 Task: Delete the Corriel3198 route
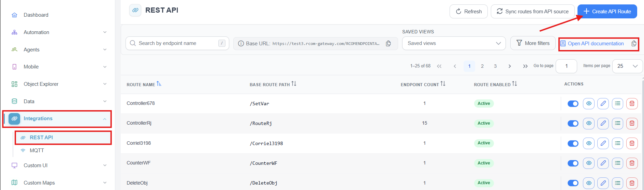click(632, 143)
